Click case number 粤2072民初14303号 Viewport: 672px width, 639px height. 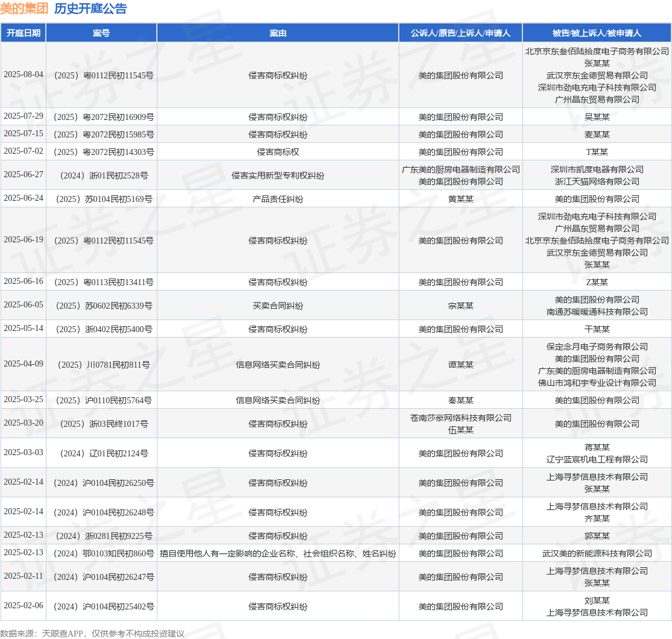coord(104,152)
